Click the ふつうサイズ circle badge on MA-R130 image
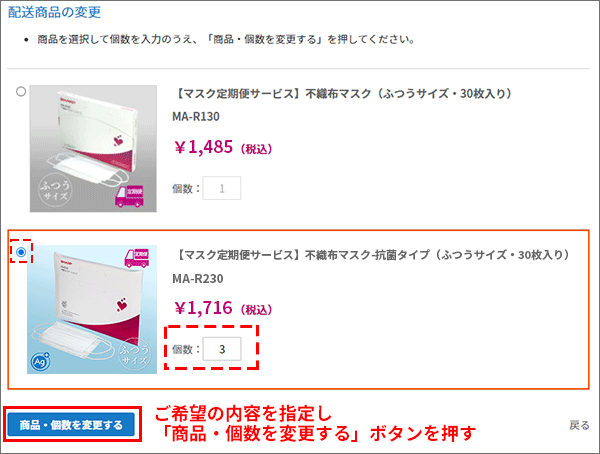The height and width of the screenshot is (454, 600). [55, 190]
